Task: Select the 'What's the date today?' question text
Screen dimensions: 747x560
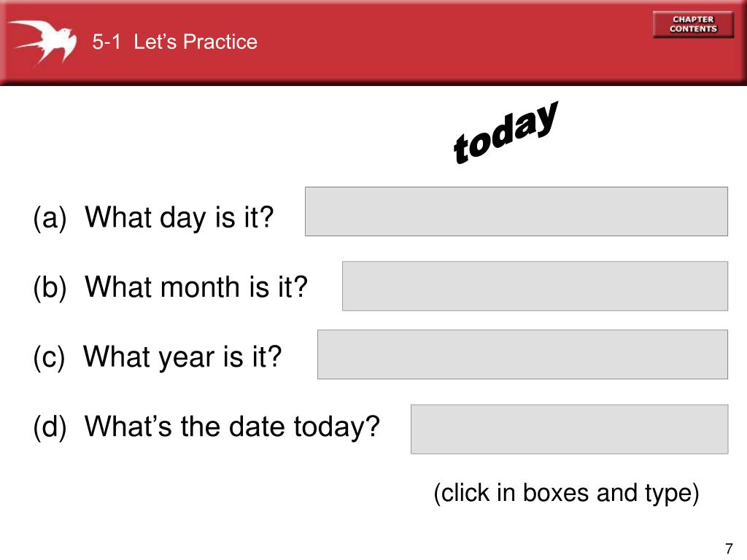Action: 232,426
